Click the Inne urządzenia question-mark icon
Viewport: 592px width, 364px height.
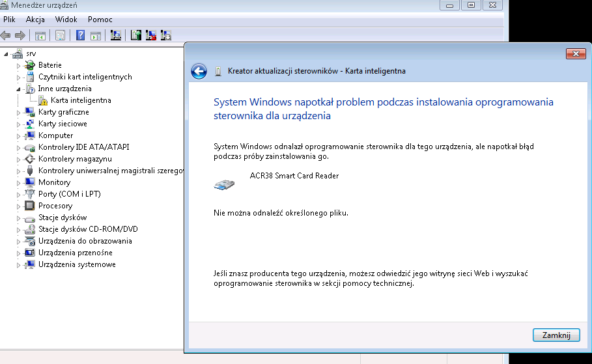30,89
